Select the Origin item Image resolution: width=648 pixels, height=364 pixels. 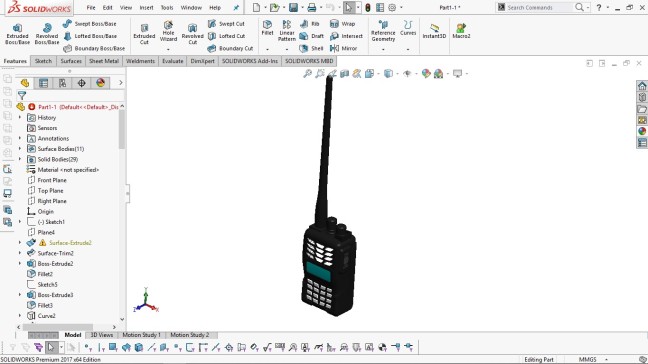[40, 212]
